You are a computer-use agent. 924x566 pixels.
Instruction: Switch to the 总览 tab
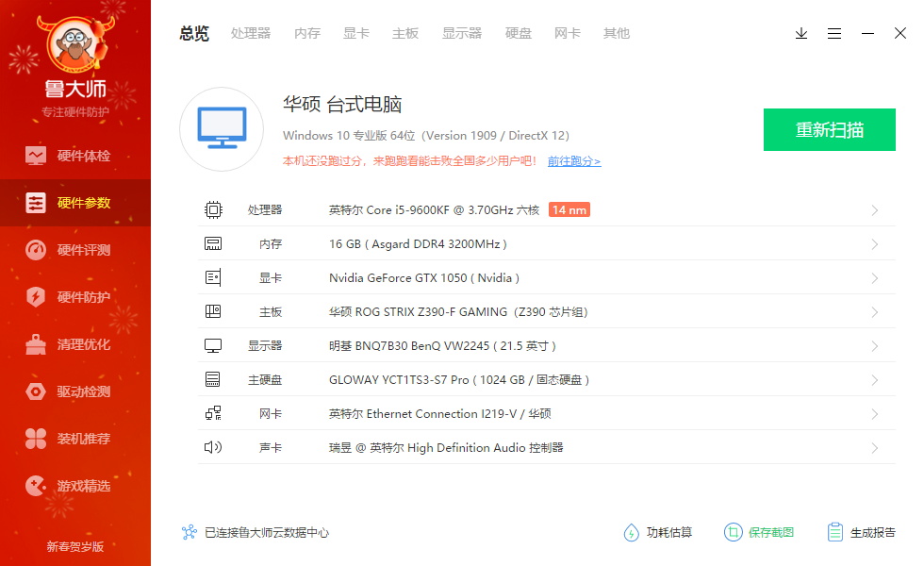tap(194, 34)
